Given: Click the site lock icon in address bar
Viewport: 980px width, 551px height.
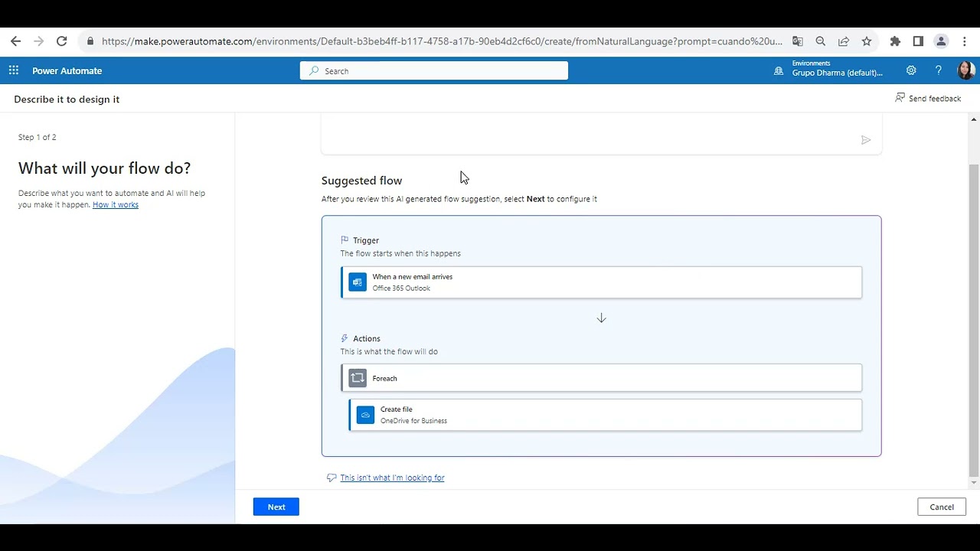Looking at the screenshot, I should 90,41.
